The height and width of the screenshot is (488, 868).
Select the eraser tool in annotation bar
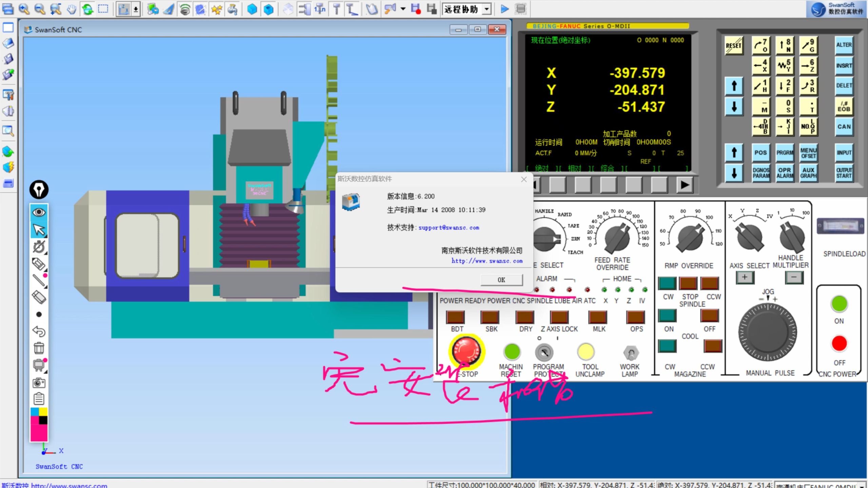39,297
